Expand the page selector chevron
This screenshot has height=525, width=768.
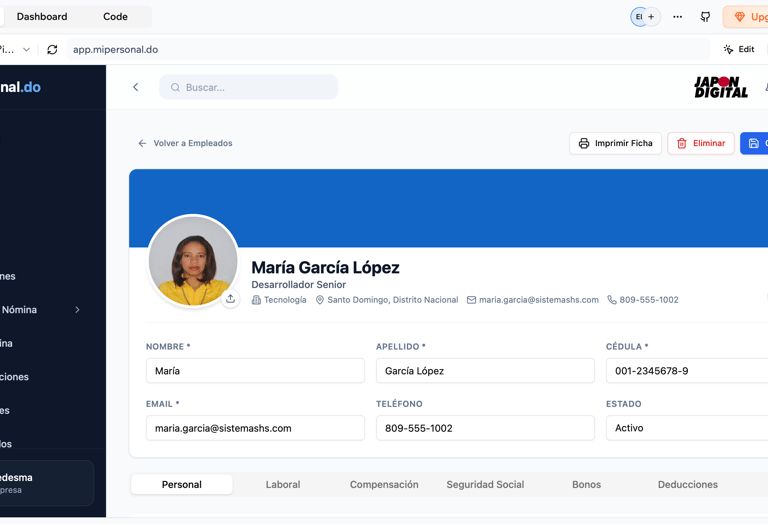point(26,49)
